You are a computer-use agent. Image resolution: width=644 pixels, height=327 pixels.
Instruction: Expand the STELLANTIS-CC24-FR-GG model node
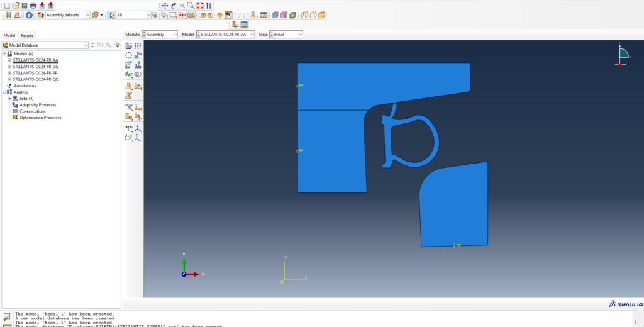[10, 67]
